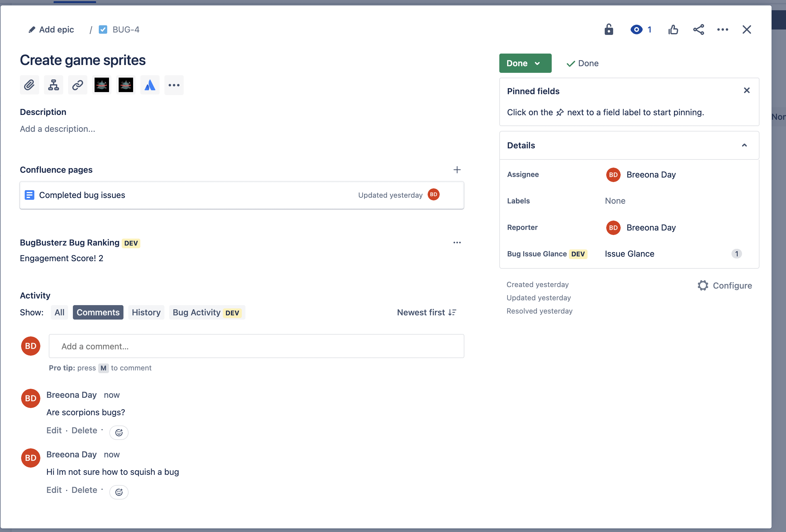Click the issue restrictions lock icon
Viewport: 786px width, 532px height.
coord(609,30)
